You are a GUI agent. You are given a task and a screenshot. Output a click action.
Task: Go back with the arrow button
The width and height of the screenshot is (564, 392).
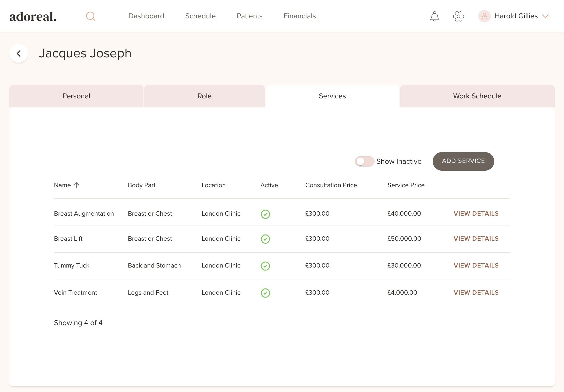pyautogui.click(x=19, y=53)
